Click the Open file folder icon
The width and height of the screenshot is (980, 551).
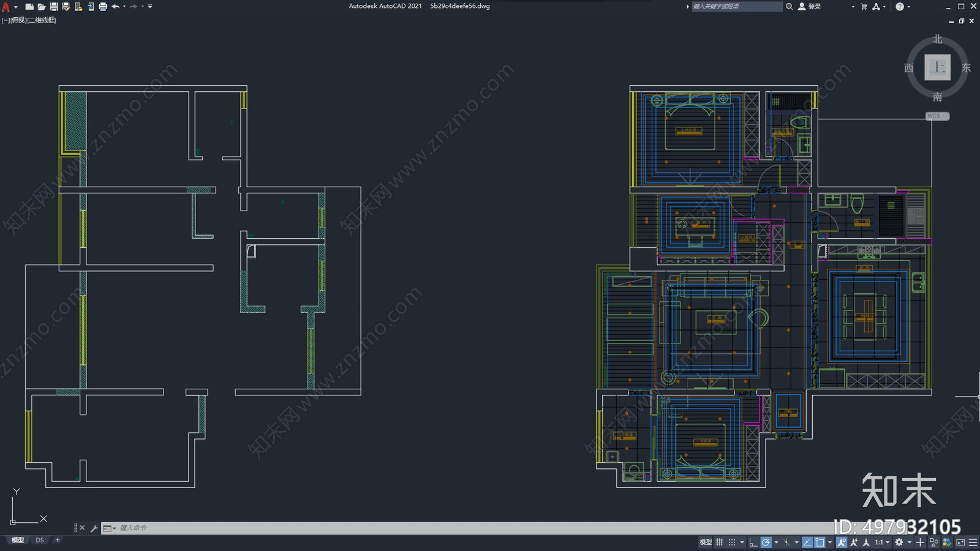click(42, 7)
